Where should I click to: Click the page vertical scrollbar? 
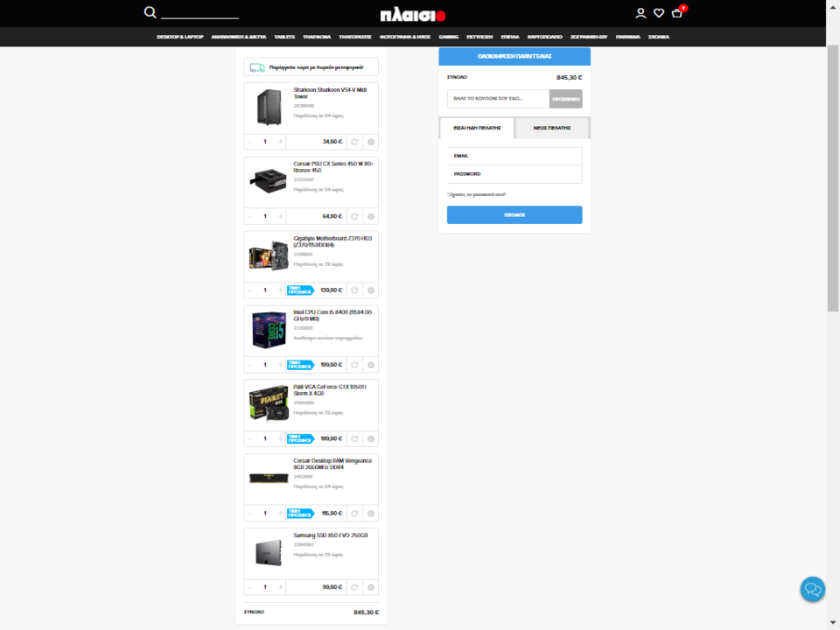(x=832, y=178)
